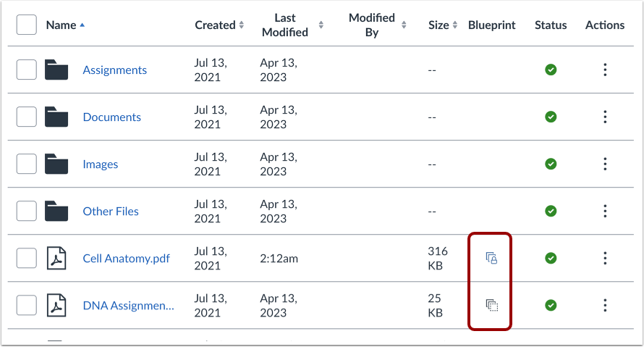Open actions menu for Other Files folder
The width and height of the screenshot is (644, 347).
click(605, 212)
